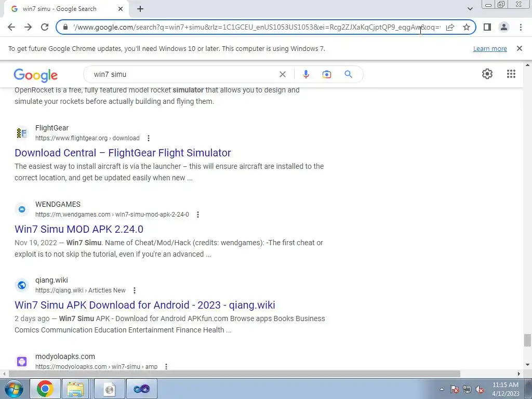Viewport: 532px width, 399px height.
Task: Open the infinity-logo taskbar app
Action: pos(141,389)
